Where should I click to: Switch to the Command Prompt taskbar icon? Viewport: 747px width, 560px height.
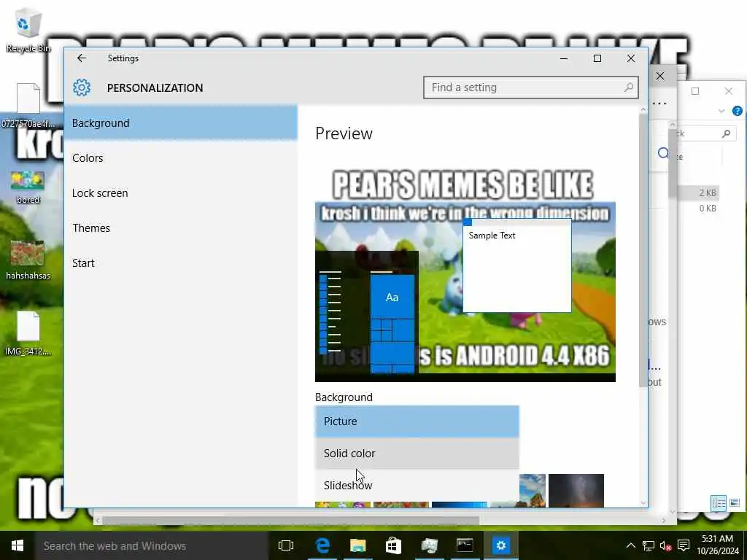click(465, 545)
